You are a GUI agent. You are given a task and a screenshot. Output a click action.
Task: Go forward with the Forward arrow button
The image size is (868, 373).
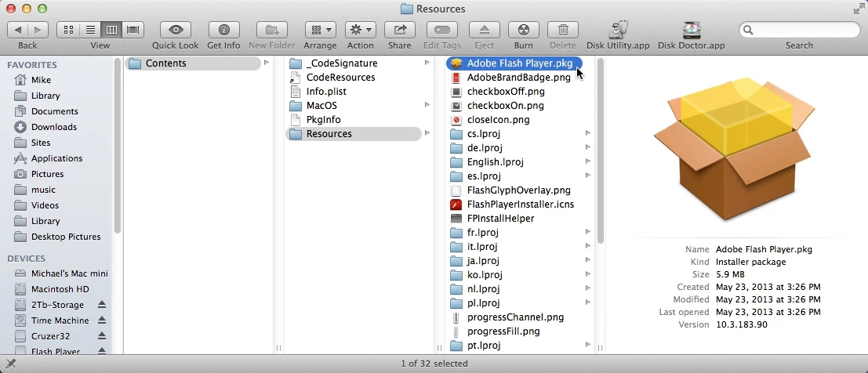click(x=38, y=30)
